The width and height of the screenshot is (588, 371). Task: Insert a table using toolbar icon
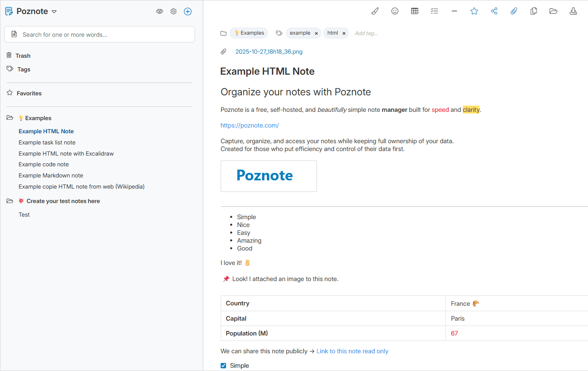(x=414, y=11)
